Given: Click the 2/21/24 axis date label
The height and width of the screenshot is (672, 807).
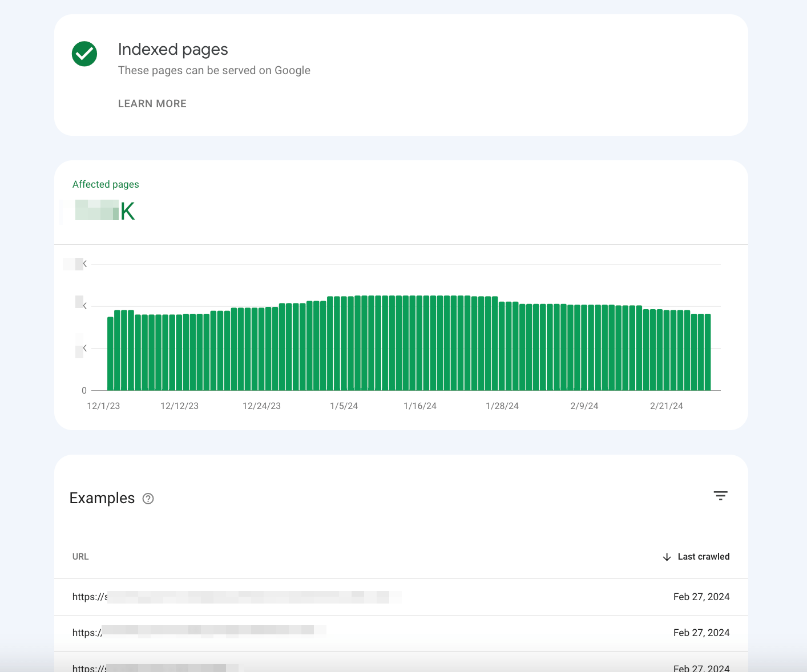Looking at the screenshot, I should [667, 406].
